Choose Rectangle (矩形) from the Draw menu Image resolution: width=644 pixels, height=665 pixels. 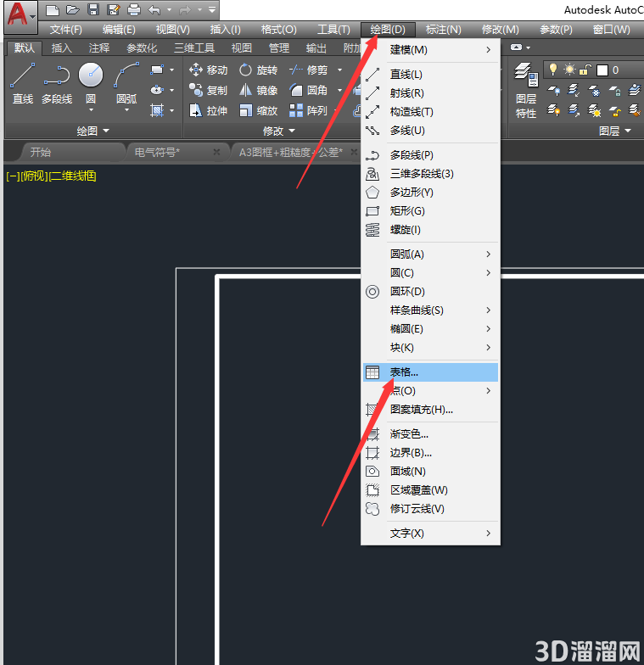tap(431, 211)
